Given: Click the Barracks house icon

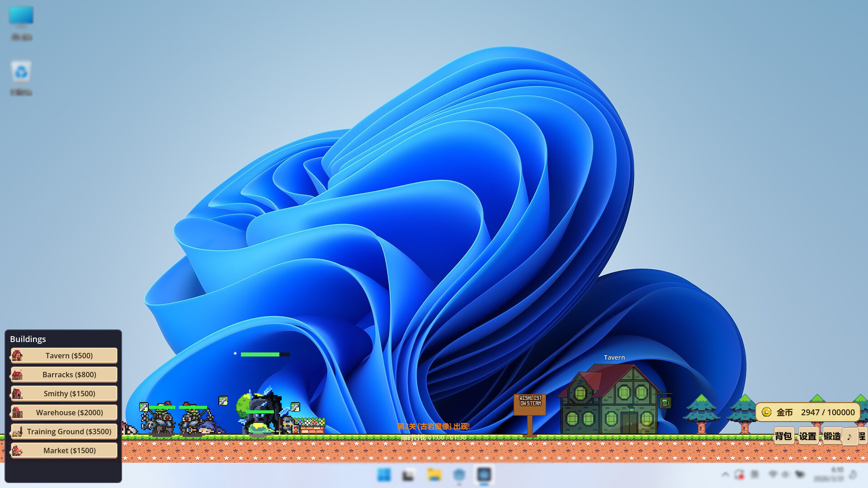Looking at the screenshot, I should [17, 375].
